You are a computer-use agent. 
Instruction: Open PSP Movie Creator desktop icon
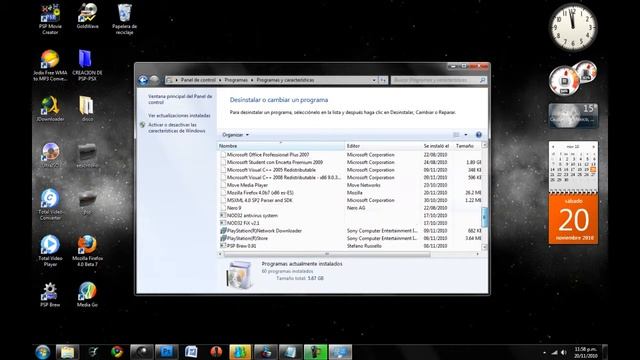pos(50,19)
